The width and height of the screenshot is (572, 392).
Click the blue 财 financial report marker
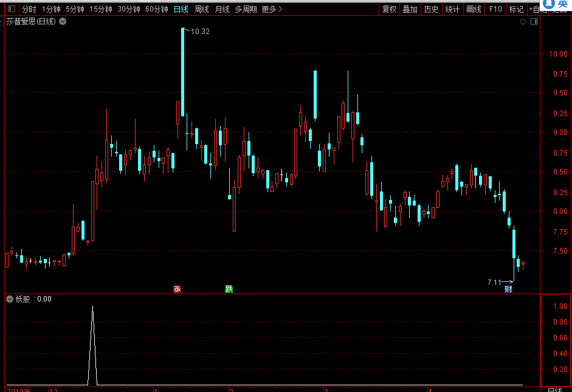[x=508, y=289]
